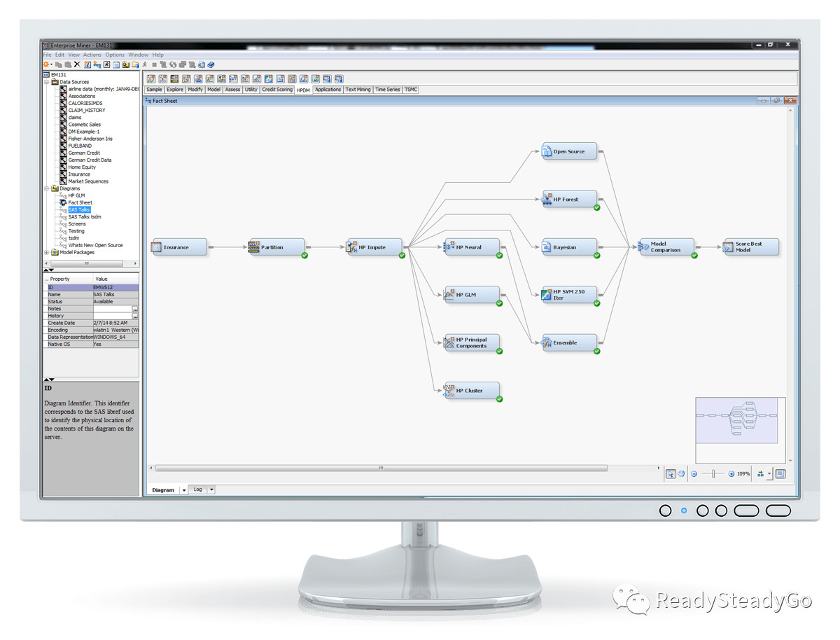840x640 pixels.
Task: Select Whats New Open Source diagram
Action: [95, 245]
